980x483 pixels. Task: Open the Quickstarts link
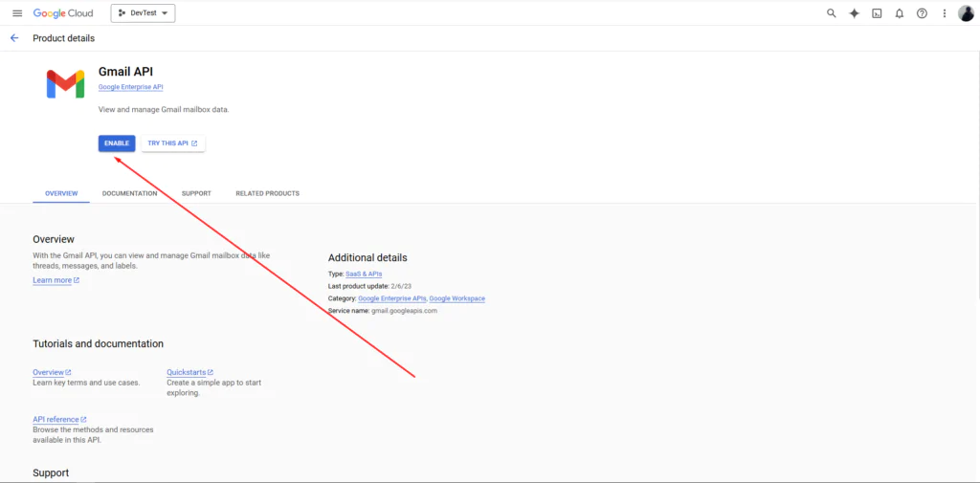(190, 372)
